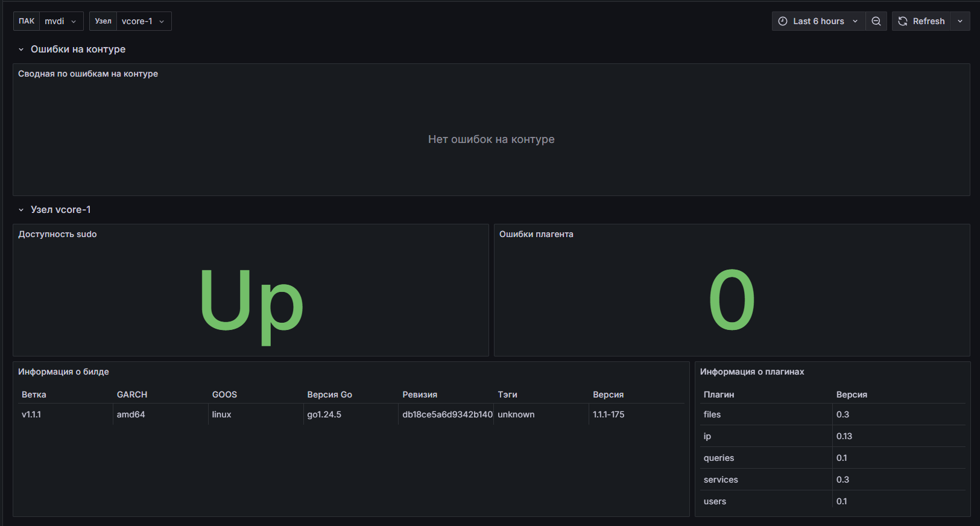Sort build table by Ревизия column
This screenshot has width=980, height=526.
pyautogui.click(x=420, y=394)
